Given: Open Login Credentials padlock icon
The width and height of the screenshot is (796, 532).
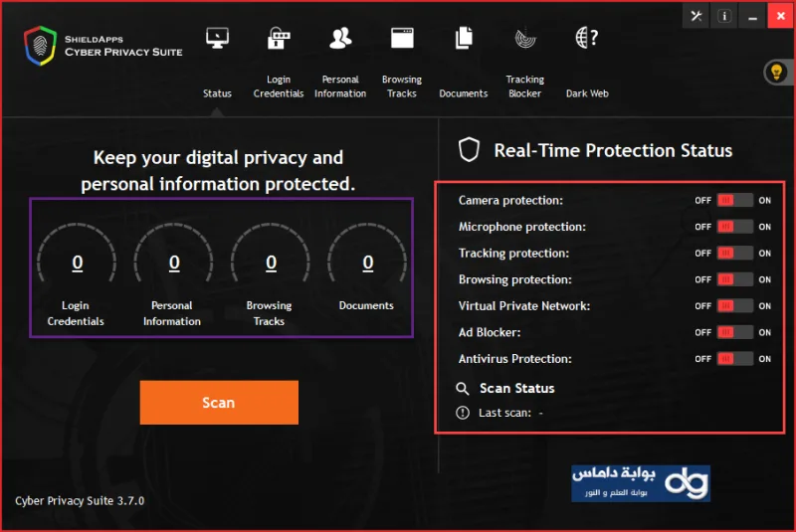Looking at the screenshot, I should click(x=279, y=38).
